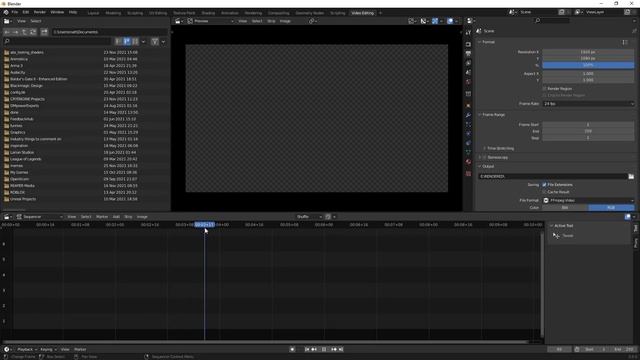Refresh the file browser list
This screenshot has height=360, width=640.
(33, 32)
